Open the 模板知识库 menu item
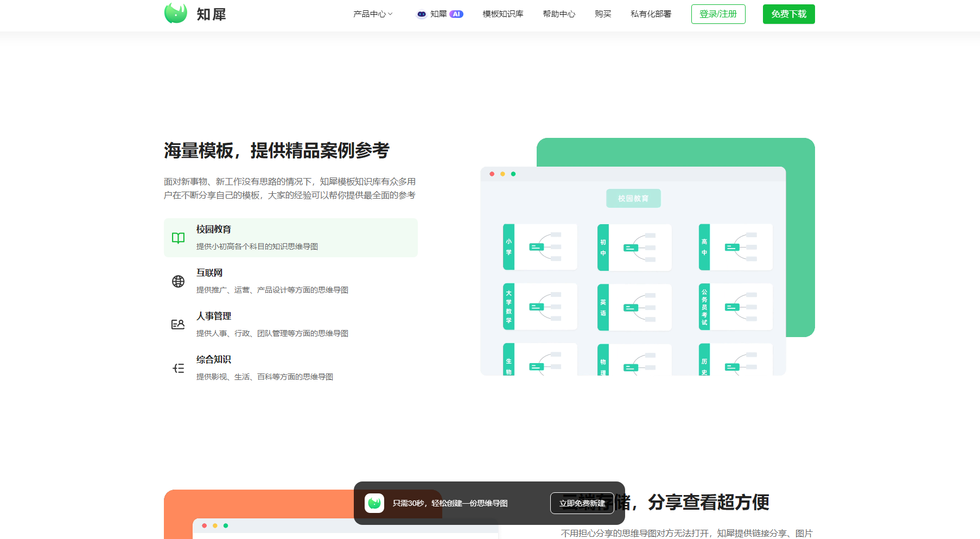Image resolution: width=980 pixels, height=539 pixels. point(503,14)
